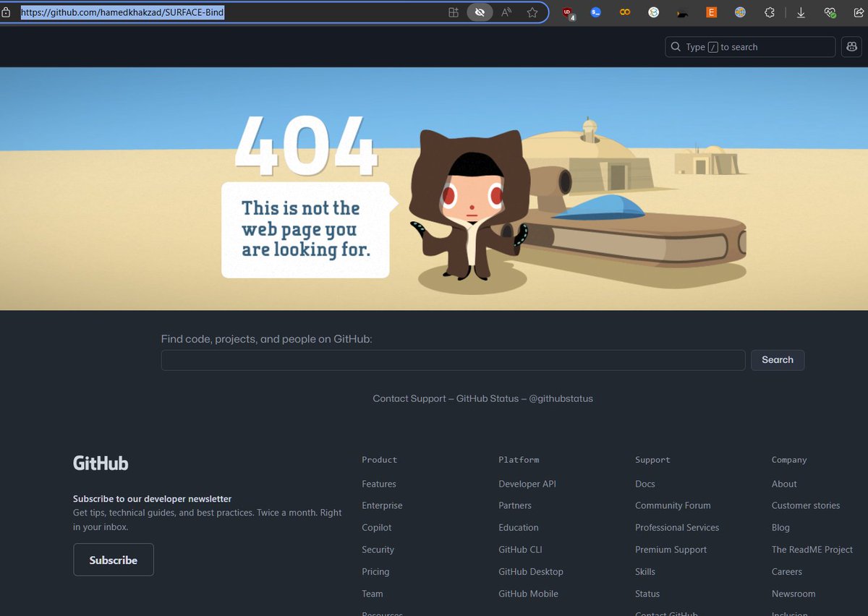Open the blue 'S_' extension icon

click(595, 12)
